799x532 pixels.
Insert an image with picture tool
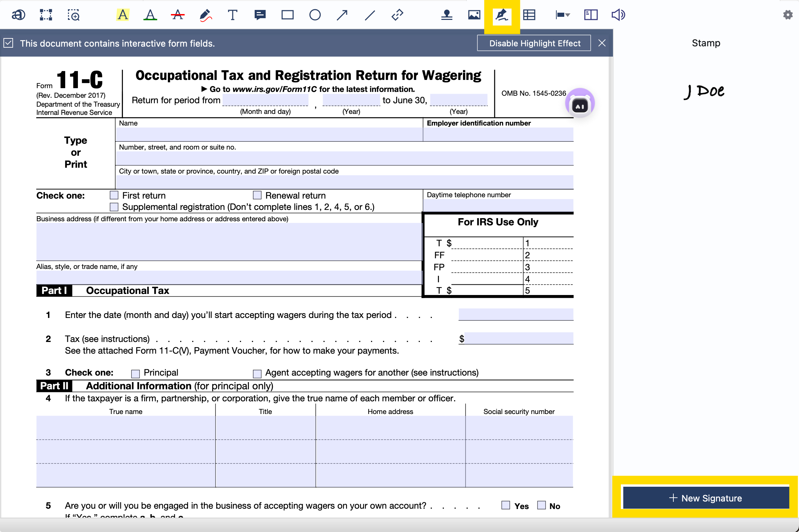pyautogui.click(x=474, y=15)
